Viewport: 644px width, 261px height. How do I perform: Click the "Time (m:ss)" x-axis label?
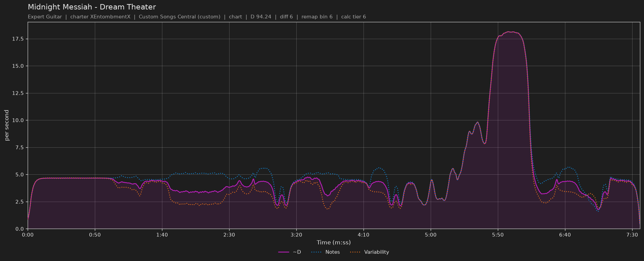click(x=333, y=242)
